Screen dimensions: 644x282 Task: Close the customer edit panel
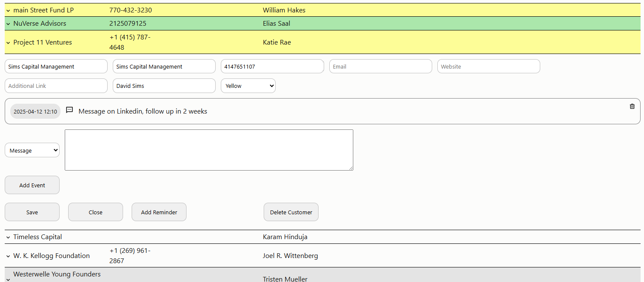point(96,212)
